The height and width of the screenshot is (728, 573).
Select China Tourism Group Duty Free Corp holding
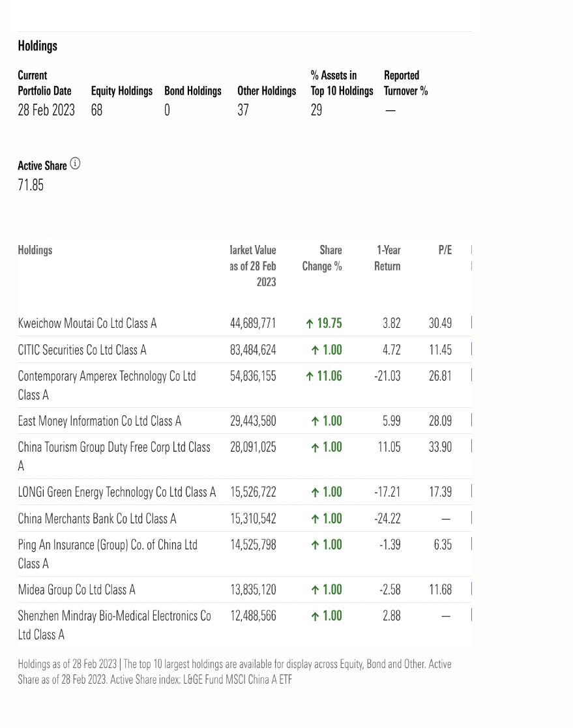[114, 448]
